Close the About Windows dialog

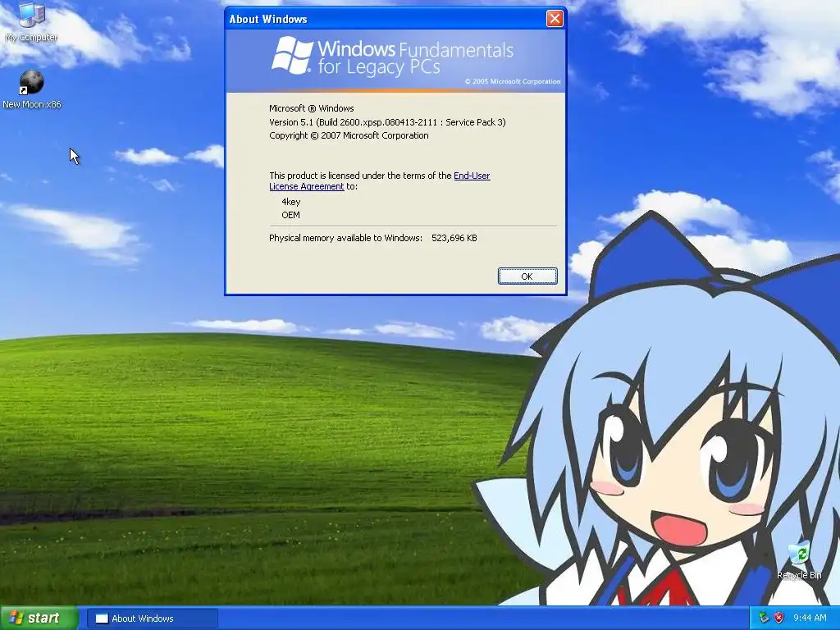(555, 19)
